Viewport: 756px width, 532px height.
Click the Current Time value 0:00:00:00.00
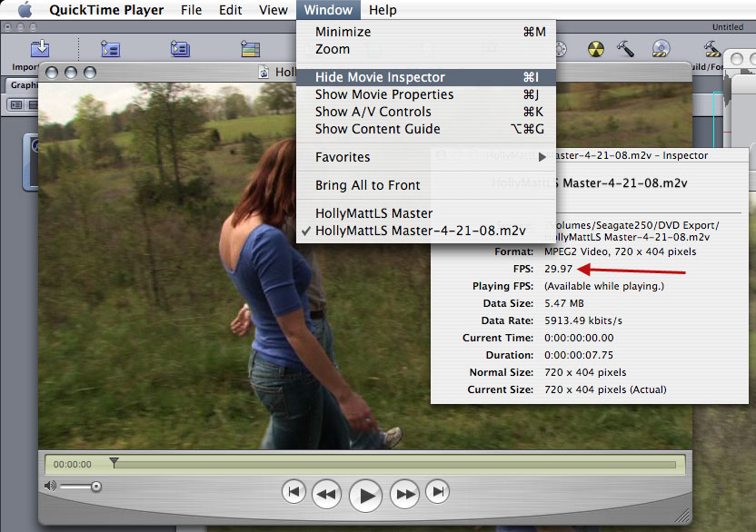[579, 338]
